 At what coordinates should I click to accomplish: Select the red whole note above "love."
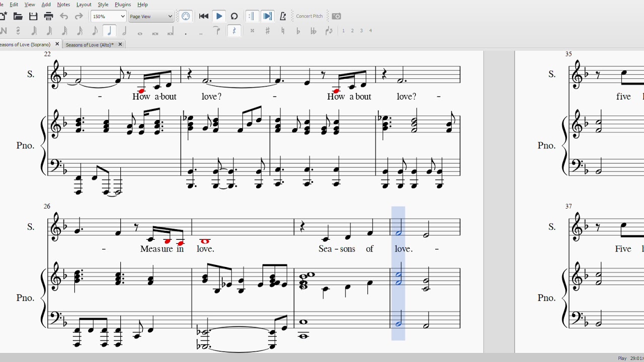tap(205, 241)
